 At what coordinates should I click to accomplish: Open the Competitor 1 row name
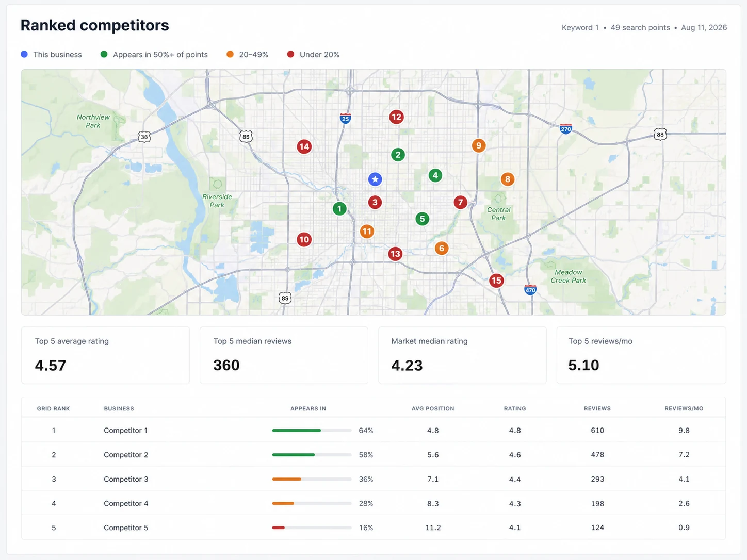point(126,430)
